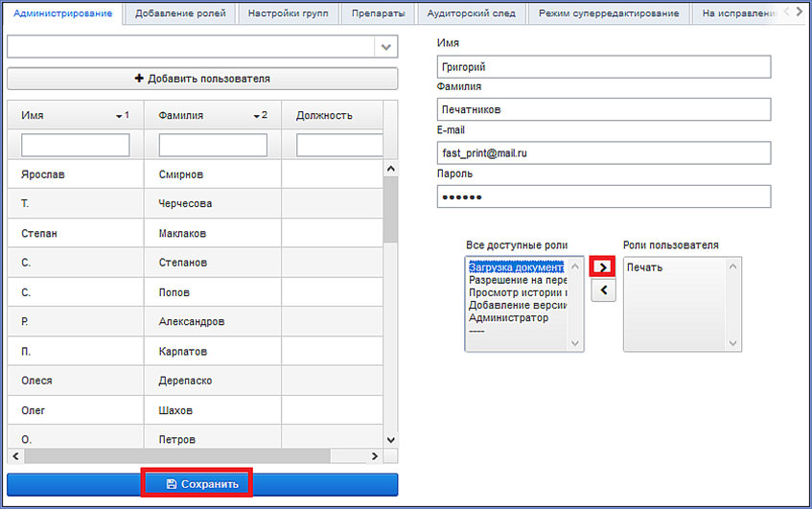Focus the Фамилия filter box
The width and height of the screenshot is (812, 509).
[213, 145]
